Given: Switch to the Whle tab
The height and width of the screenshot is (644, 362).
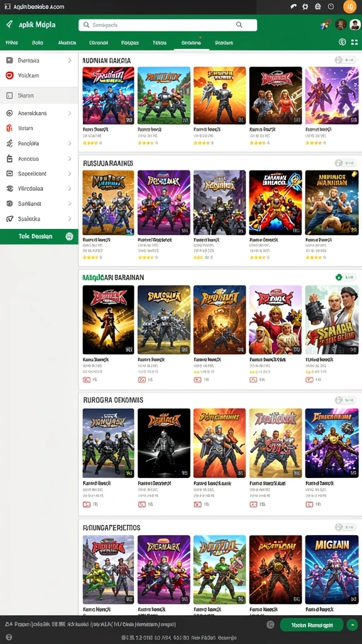Looking at the screenshot, I should tap(11, 42).
